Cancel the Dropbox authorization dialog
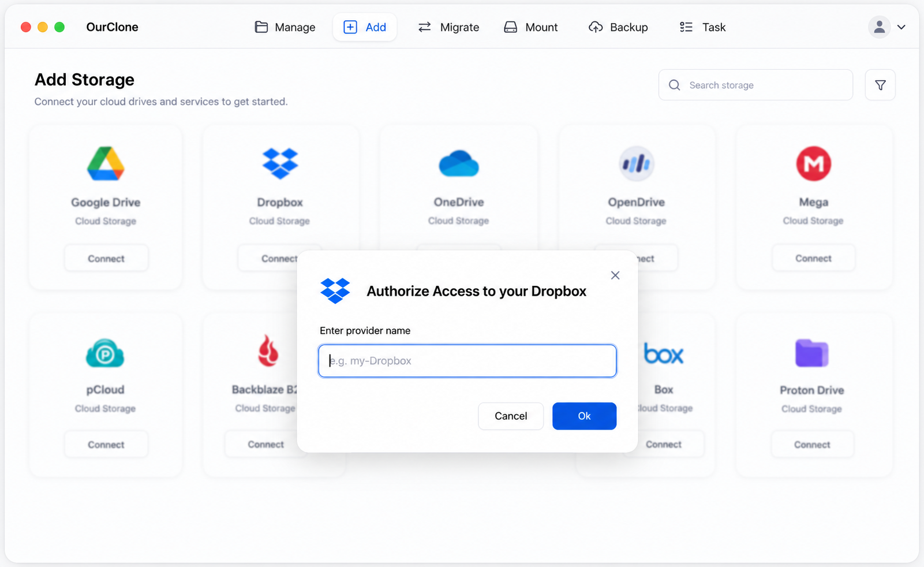 coord(511,416)
